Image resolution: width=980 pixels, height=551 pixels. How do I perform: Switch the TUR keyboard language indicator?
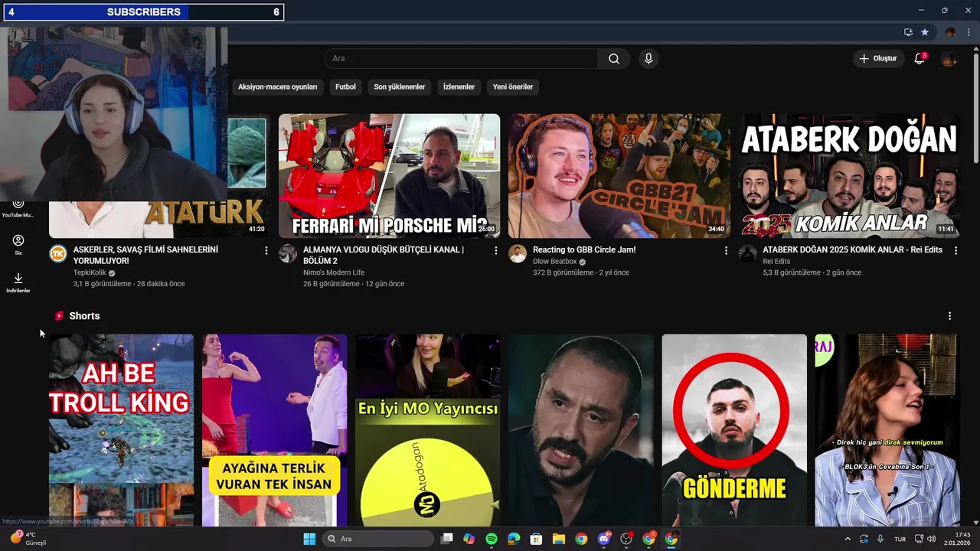(x=900, y=539)
